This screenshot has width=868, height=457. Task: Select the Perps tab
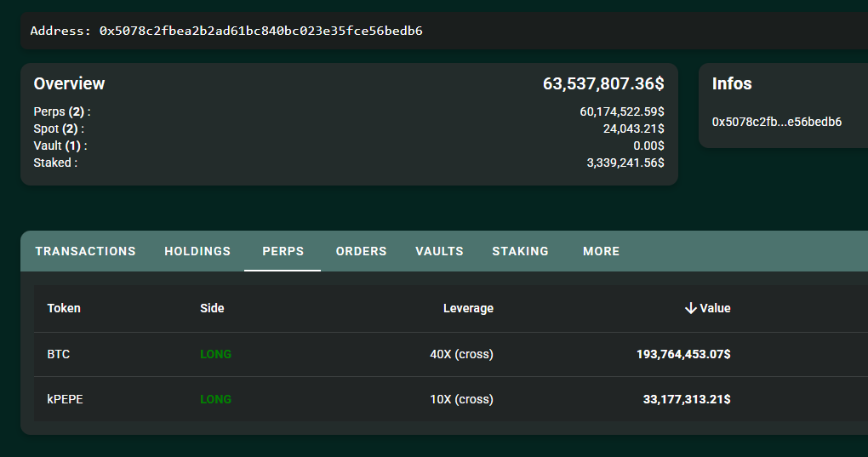283,251
